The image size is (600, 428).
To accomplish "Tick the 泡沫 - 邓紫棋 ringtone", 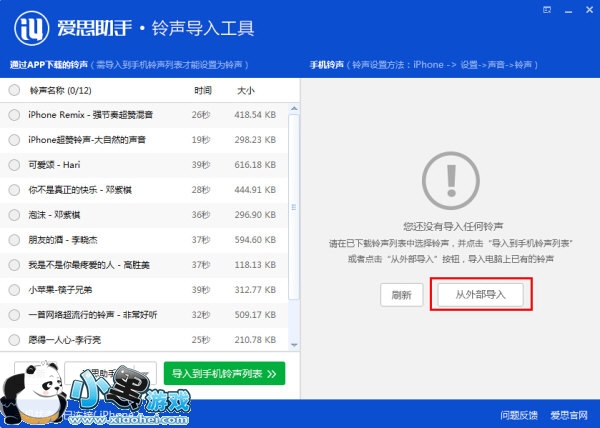I will 14,215.
